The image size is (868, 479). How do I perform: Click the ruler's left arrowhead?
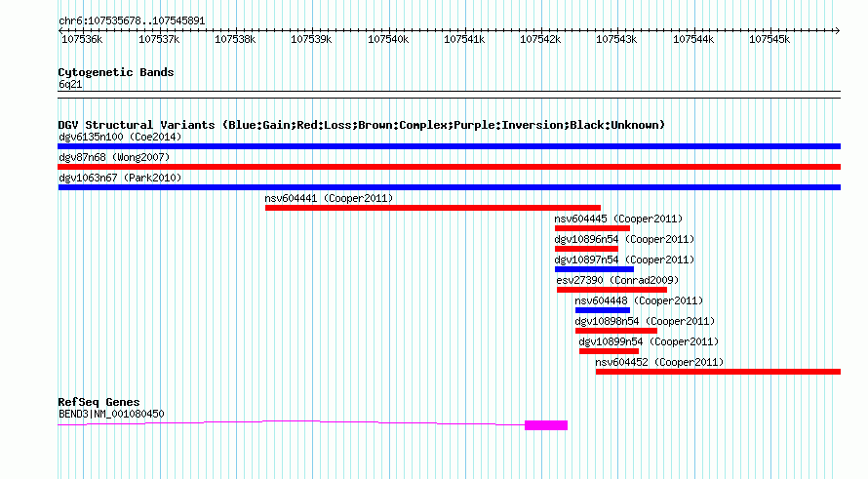60,30
